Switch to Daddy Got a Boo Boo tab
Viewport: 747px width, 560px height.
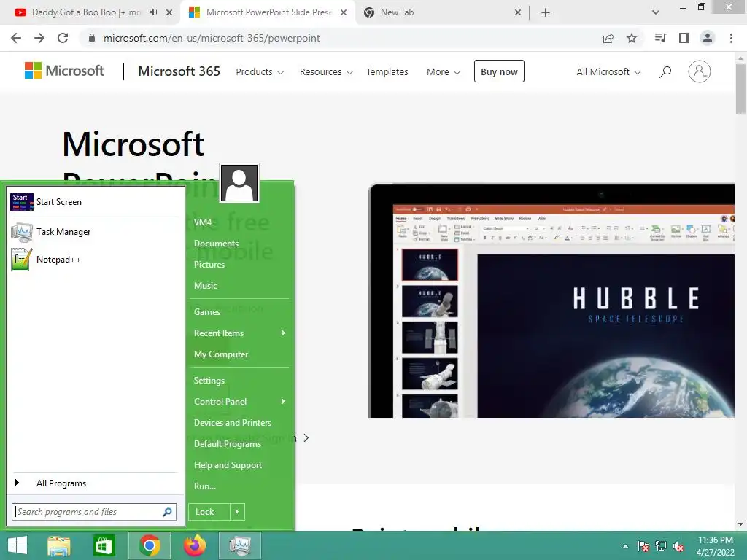86,12
